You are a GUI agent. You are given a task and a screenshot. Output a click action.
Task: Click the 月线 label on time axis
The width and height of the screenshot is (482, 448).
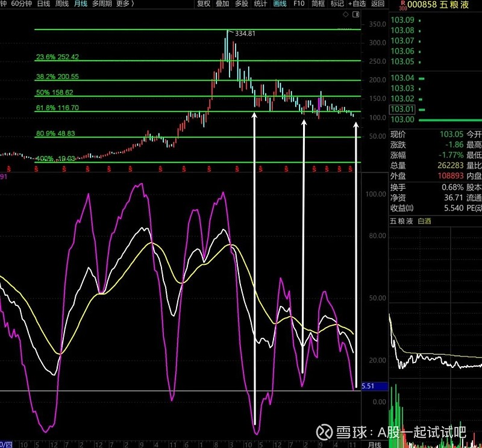(374, 444)
